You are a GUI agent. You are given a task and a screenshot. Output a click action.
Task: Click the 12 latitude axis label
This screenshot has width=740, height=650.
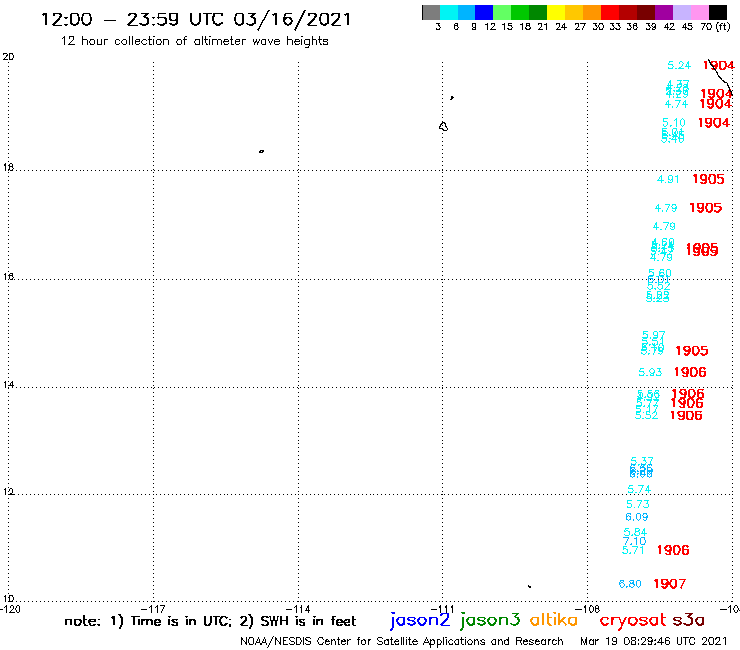pyautogui.click(x=8, y=492)
